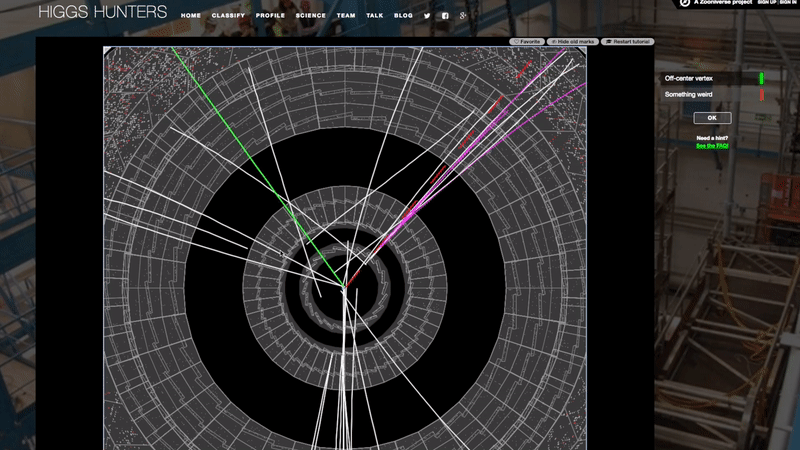
Task: Open the Science page
Action: point(310,16)
